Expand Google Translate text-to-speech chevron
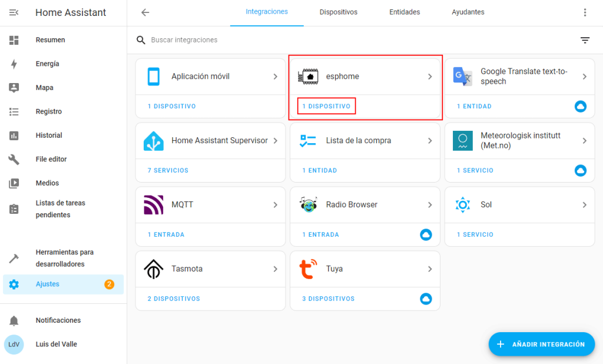Image resolution: width=603 pixels, height=364 pixels. 585,77
